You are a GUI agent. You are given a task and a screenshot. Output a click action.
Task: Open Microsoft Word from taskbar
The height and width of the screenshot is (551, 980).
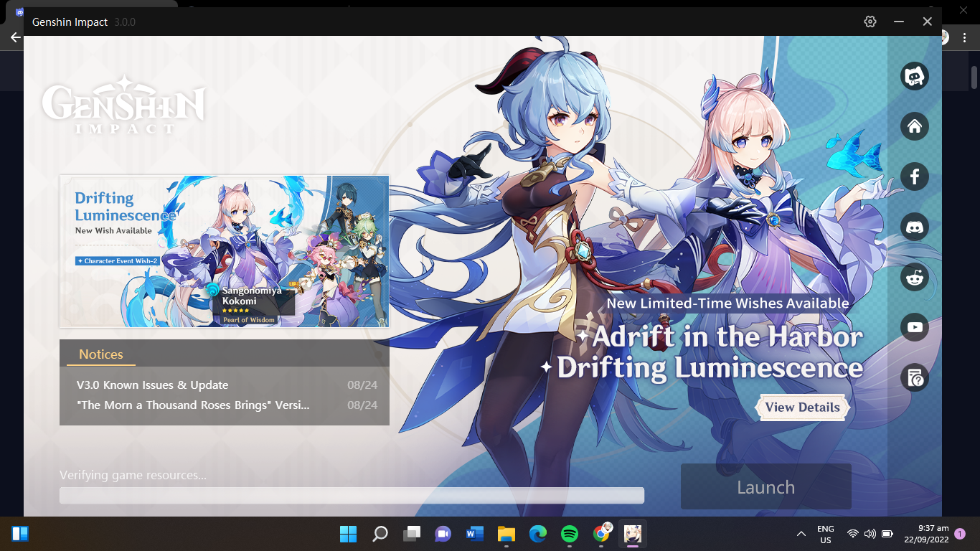475,534
